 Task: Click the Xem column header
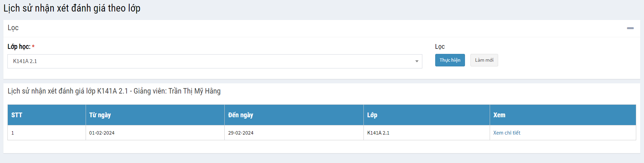(499, 115)
